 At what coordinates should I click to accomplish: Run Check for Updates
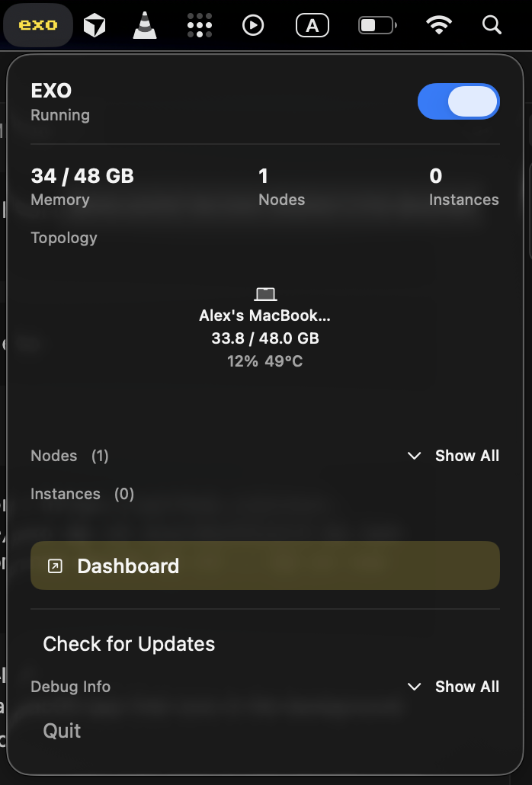pyautogui.click(x=128, y=644)
